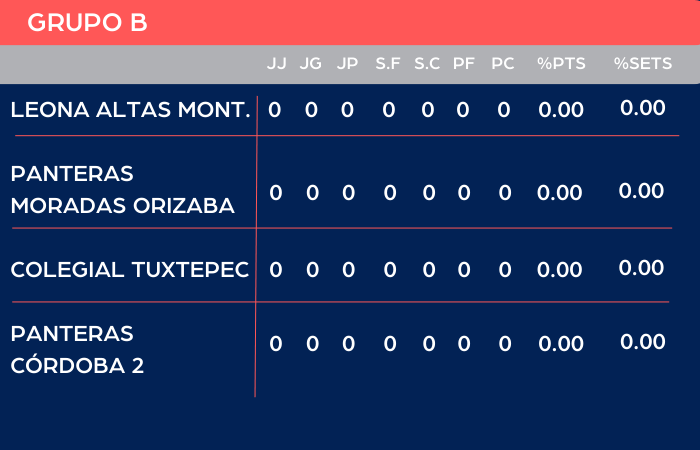
Task: Select the JG column header
Action: pos(311,64)
